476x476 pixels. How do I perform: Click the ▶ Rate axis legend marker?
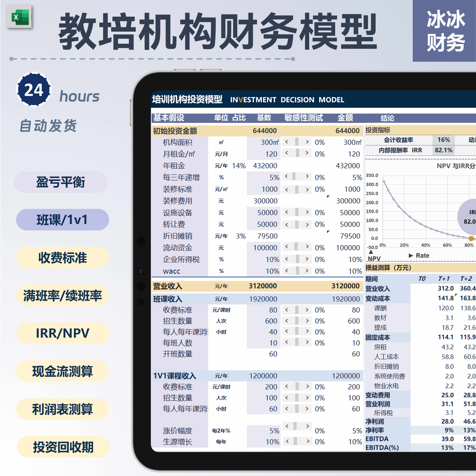click(410, 255)
